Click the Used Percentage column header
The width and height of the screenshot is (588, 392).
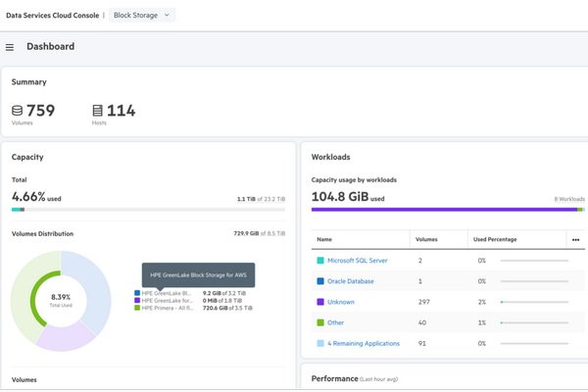click(x=494, y=239)
